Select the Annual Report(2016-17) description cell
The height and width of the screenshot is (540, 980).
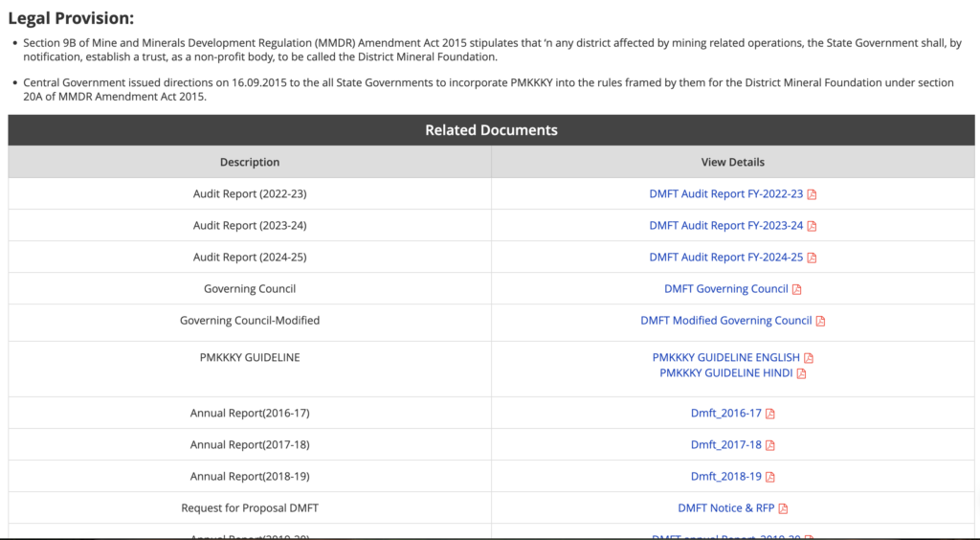click(x=250, y=413)
